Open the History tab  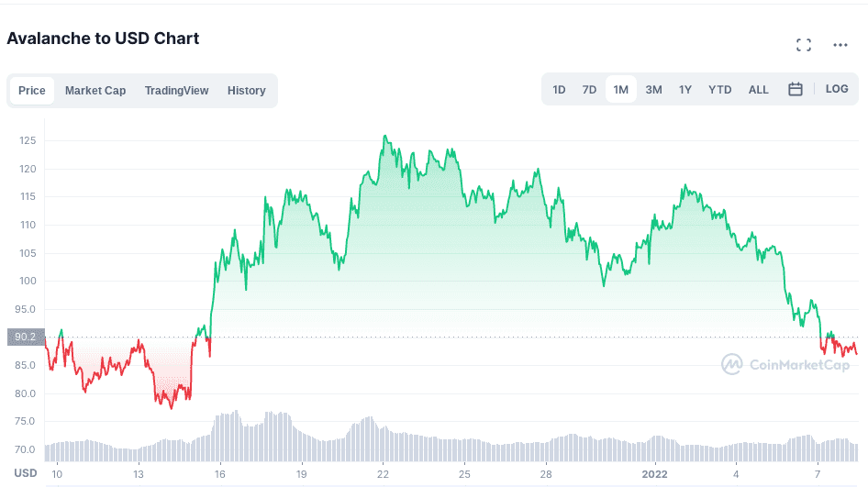pos(247,91)
